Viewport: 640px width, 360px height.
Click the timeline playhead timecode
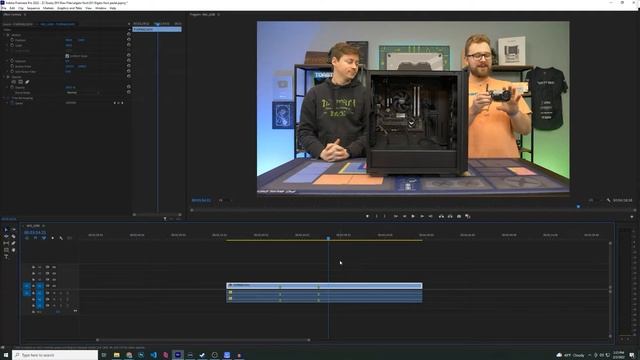coord(35,233)
